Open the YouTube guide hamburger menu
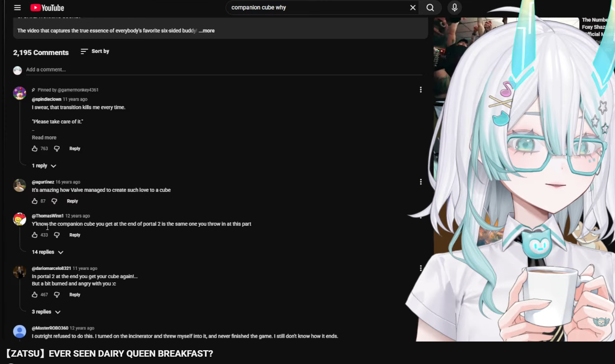Viewport: 615px width, 364px height. click(x=17, y=7)
